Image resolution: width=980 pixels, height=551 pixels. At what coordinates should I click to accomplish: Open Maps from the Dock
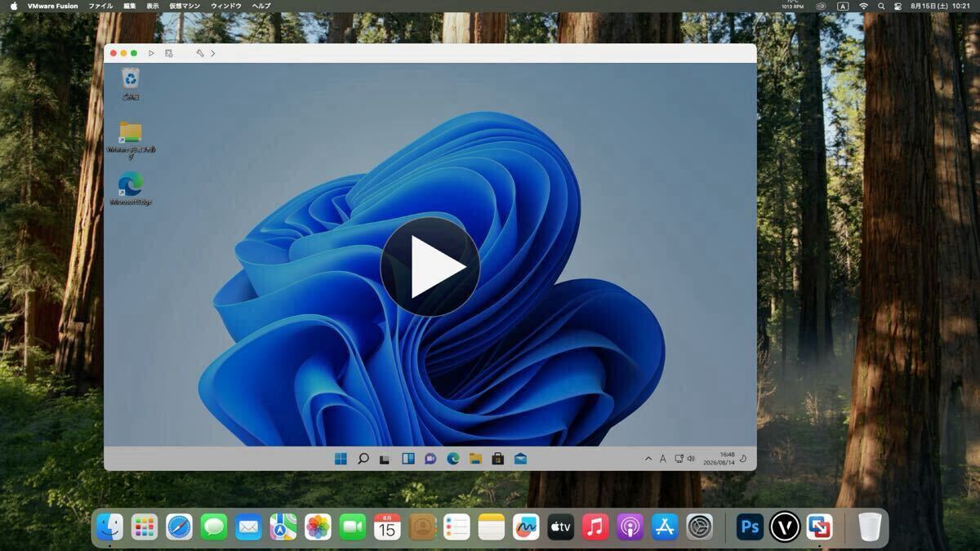click(283, 527)
